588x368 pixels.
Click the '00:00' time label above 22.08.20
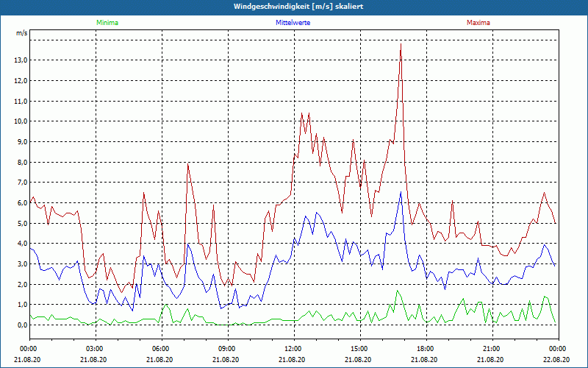557,349
